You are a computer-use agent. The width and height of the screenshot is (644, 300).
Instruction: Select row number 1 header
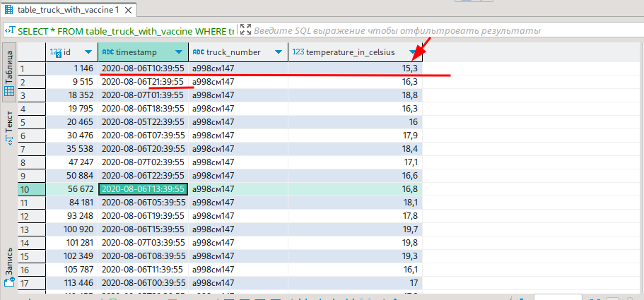(32, 69)
